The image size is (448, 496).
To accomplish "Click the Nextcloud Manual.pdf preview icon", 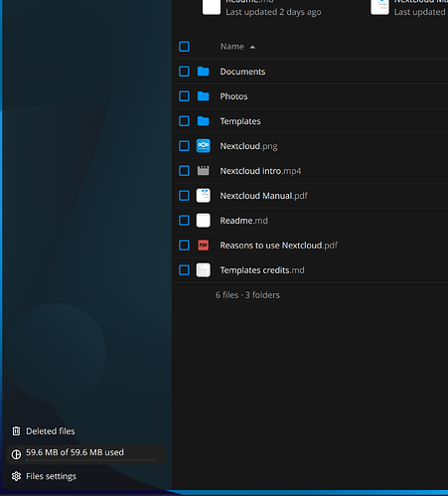I will pos(203,196).
